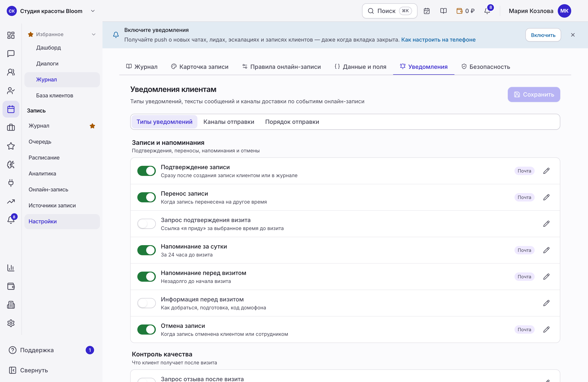The width and height of the screenshot is (588, 382).
Task: Edit the Запрос подтверждения визита notification with pencil
Action: 546,224
